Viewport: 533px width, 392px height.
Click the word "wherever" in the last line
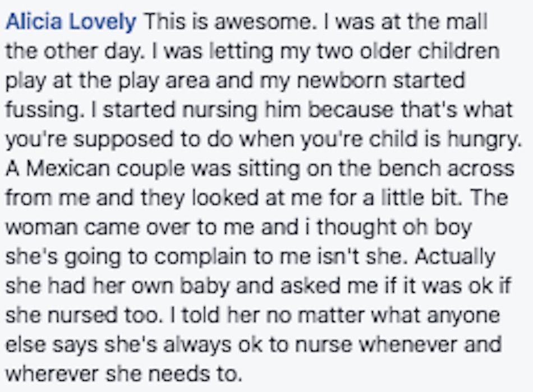point(52,374)
